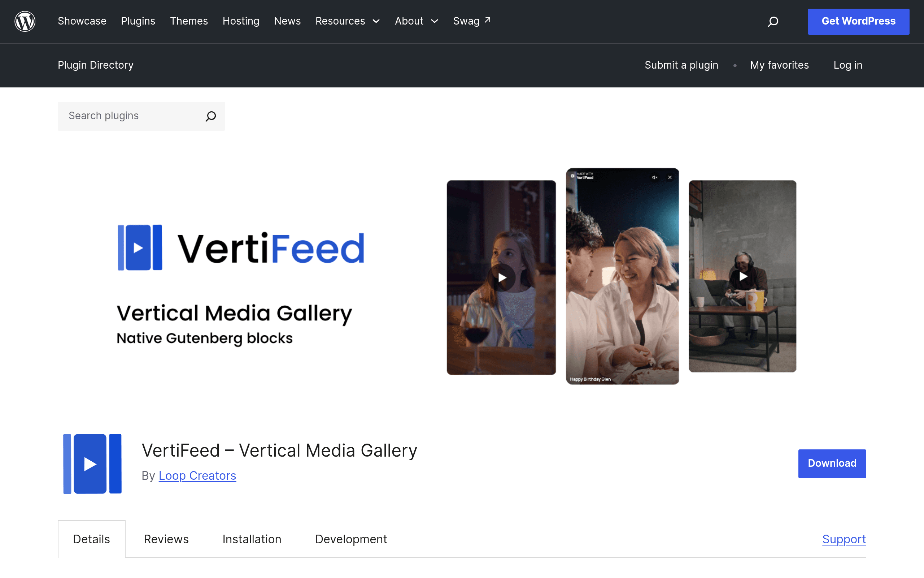
Task: Click Submit a plugin link
Action: 681,65
